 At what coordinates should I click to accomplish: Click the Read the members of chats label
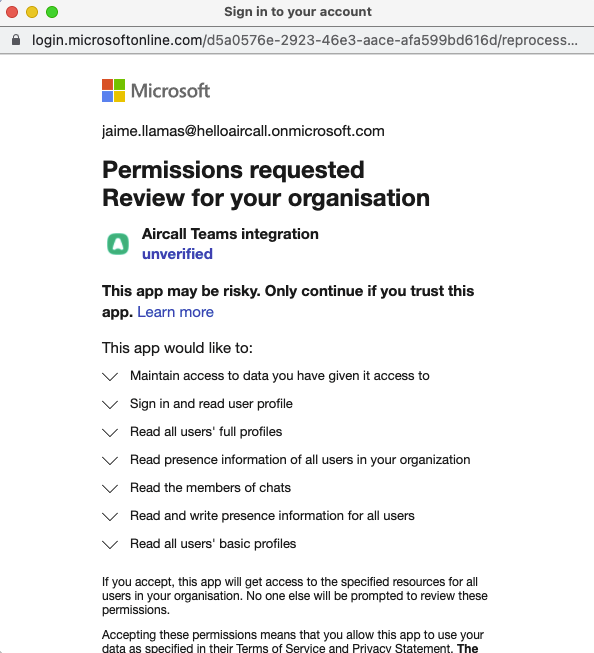pos(210,488)
